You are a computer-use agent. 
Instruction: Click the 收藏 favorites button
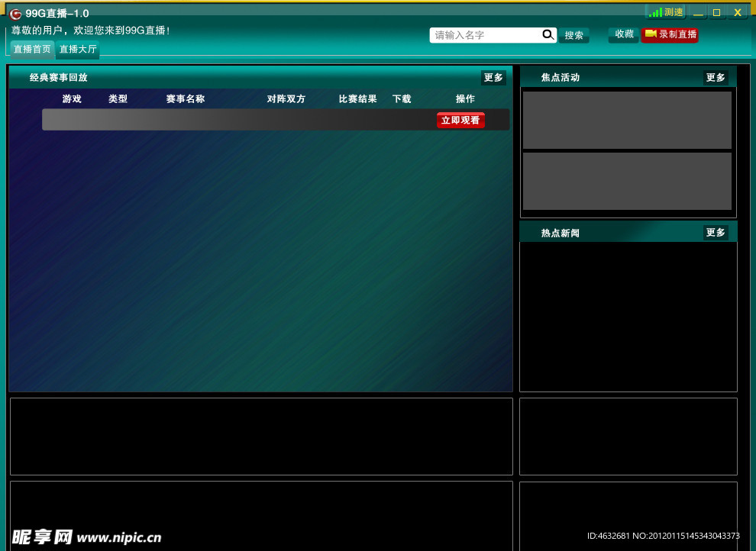[x=624, y=34]
